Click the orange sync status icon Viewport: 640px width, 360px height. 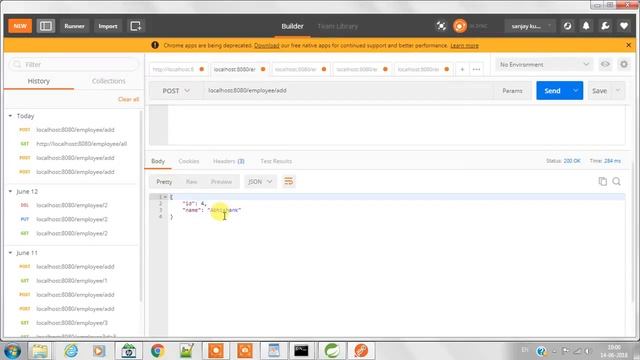(460, 26)
